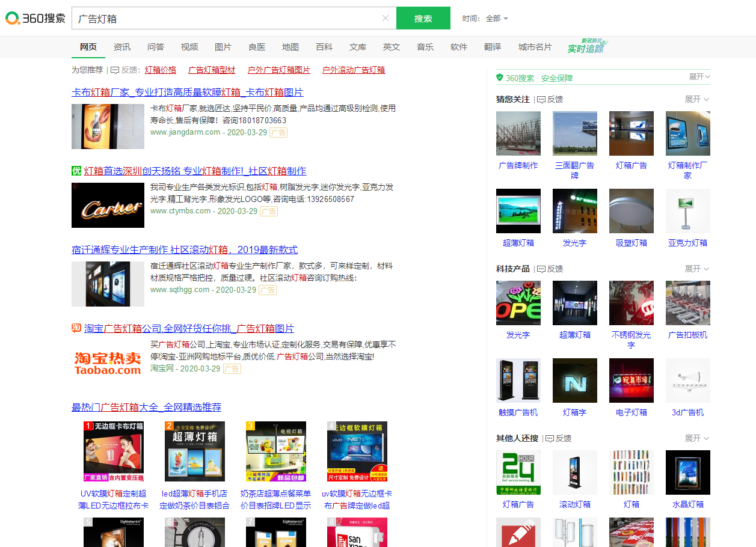Click the 反馈 icon next to 为您推荐
The height and width of the screenshot is (547, 756).
(x=115, y=70)
